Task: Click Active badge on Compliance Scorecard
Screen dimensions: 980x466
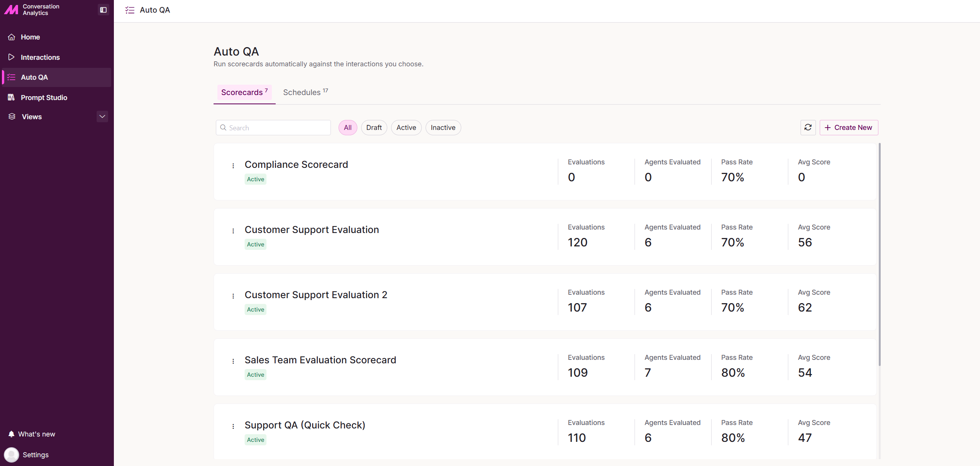Action: pos(255,179)
